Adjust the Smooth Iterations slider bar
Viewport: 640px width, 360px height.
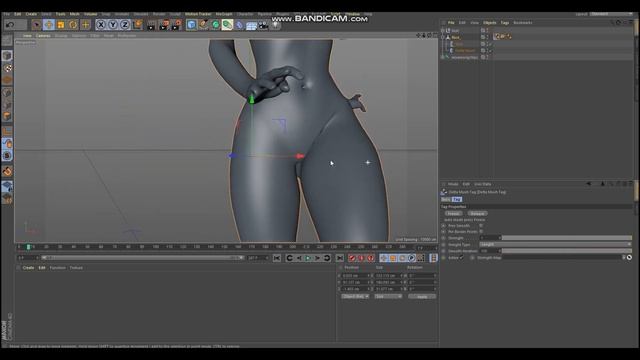(567, 251)
